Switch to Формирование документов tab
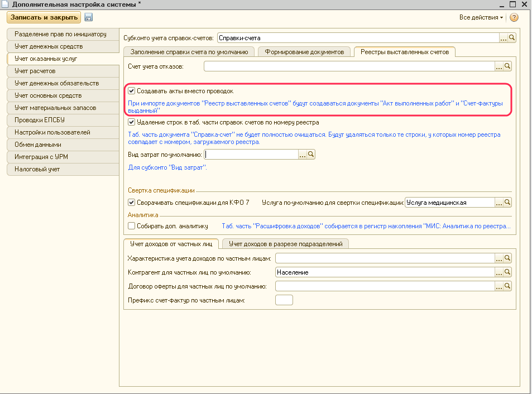The height and width of the screenshot is (394, 532). [x=304, y=52]
